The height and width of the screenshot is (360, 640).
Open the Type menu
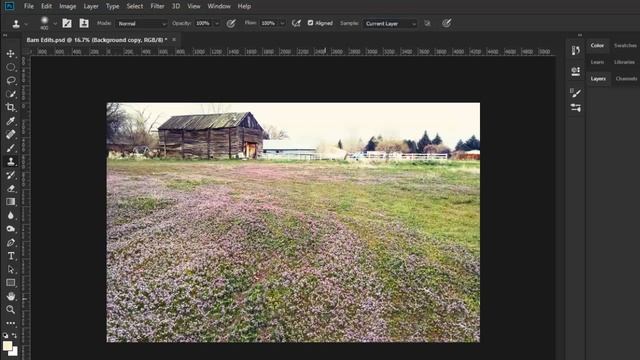tap(112, 6)
